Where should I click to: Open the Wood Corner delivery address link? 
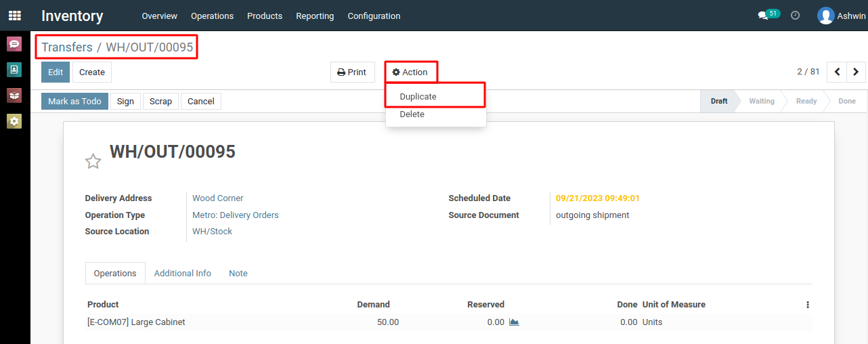point(218,198)
